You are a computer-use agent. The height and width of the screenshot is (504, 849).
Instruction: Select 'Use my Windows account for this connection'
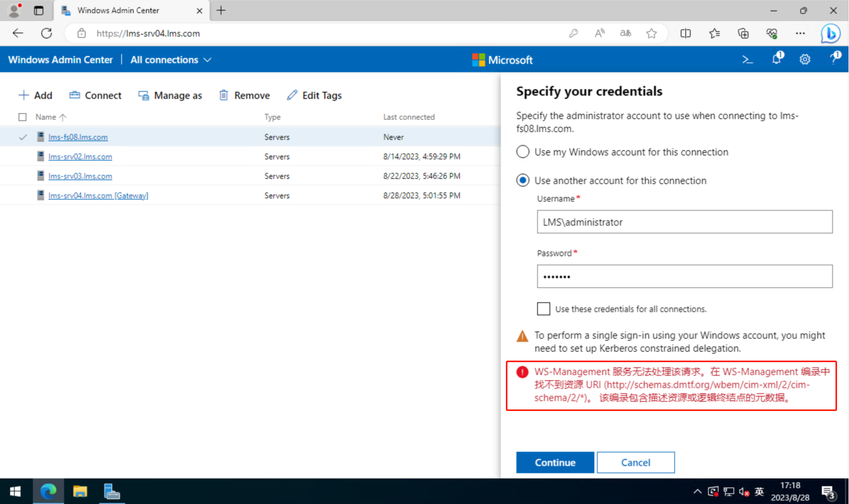523,152
